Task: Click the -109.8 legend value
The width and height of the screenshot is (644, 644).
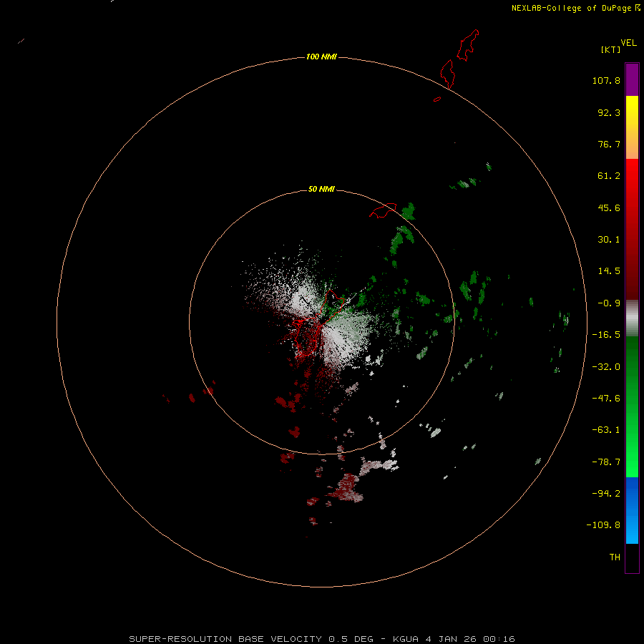Action: 603,525
